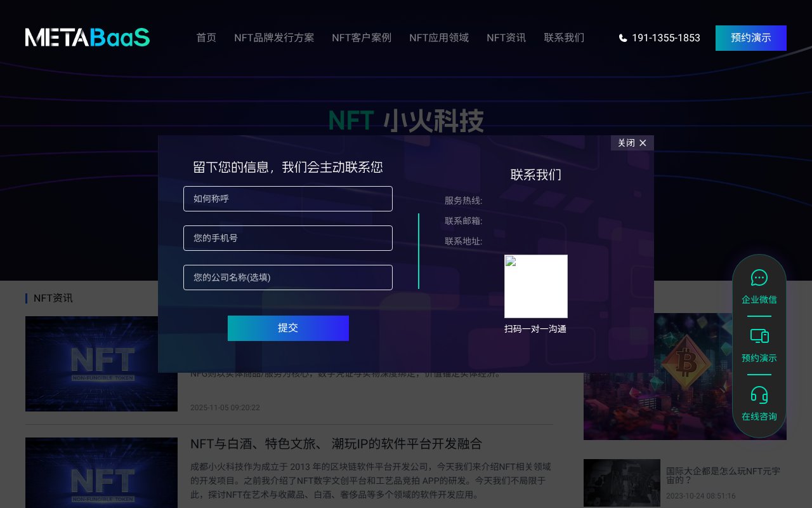Image resolution: width=812 pixels, height=508 pixels.
Task: Click the QR code for one-on-one chat
Action: [x=536, y=286]
